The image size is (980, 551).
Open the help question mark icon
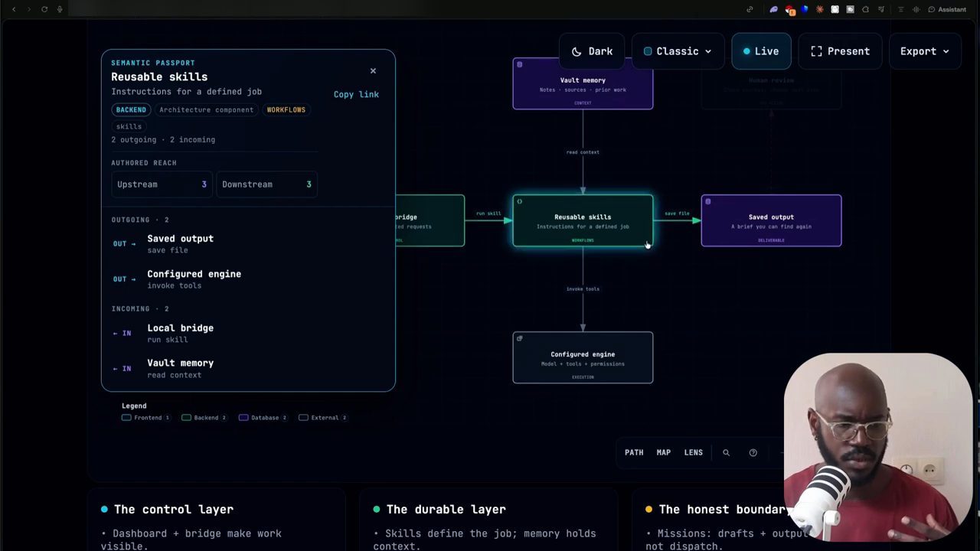tap(753, 452)
